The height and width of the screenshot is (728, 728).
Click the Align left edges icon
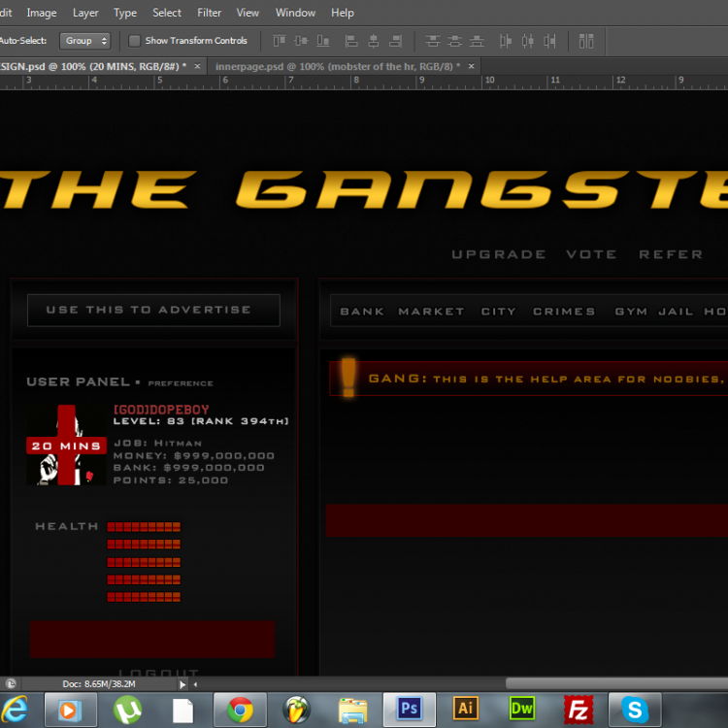tap(350, 41)
